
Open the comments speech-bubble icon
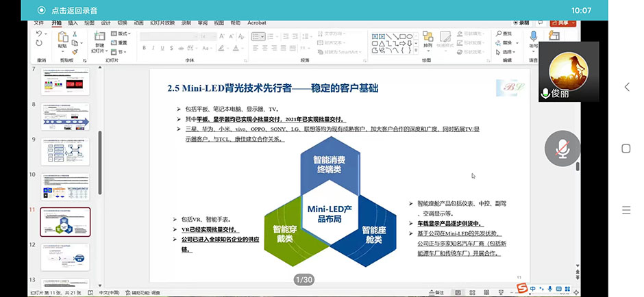click(x=541, y=23)
